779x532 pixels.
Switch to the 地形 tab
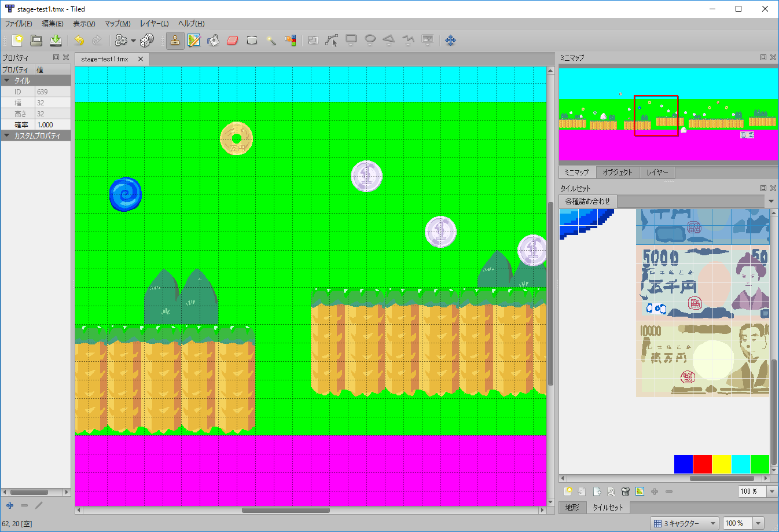click(x=572, y=507)
